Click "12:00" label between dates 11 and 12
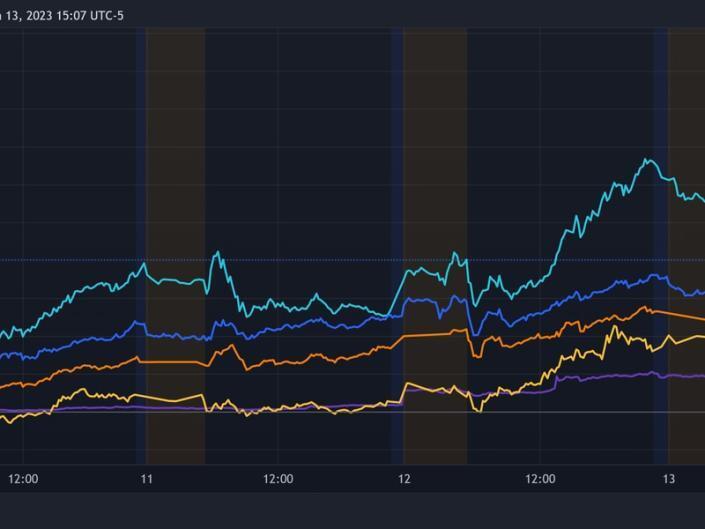Viewport: 705px width, 529px height. (x=278, y=479)
